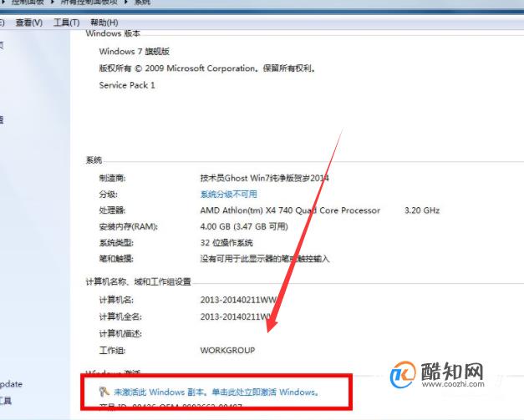Click the activate Windows link 未激活此 Windows 副本

click(x=216, y=392)
